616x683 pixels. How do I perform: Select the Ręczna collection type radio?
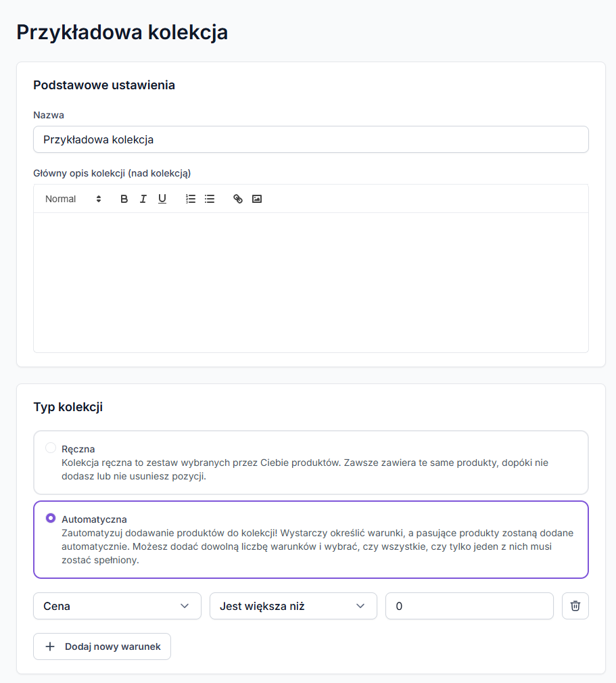tap(51, 448)
